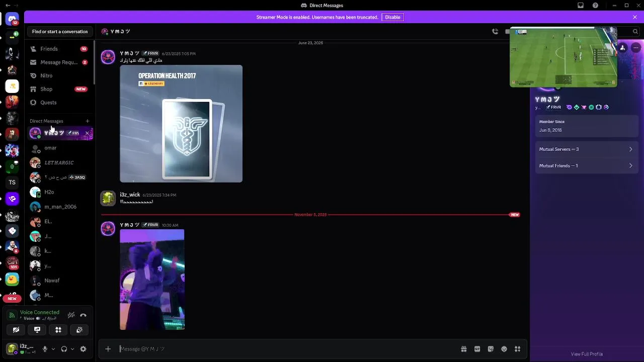Image resolution: width=644 pixels, height=362 pixels.
Task: Open the server with 101 notification badge
Action: (12, 263)
